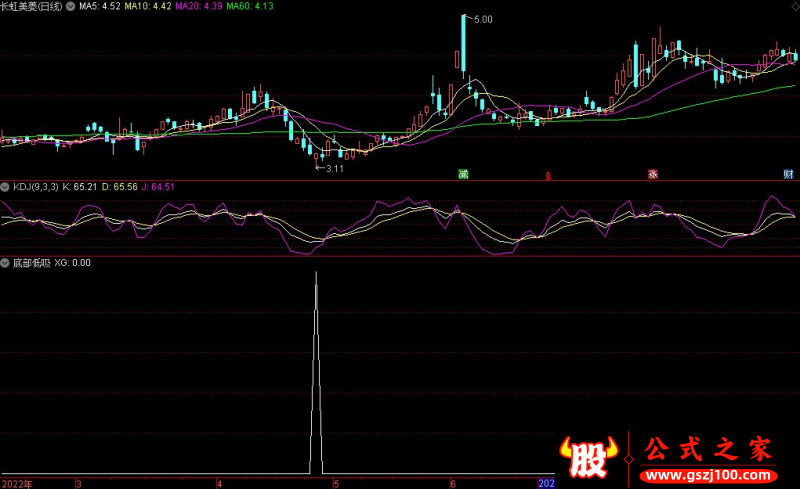Click the white XG signal spike
The width and height of the screenshot is (800, 489).
point(316,373)
